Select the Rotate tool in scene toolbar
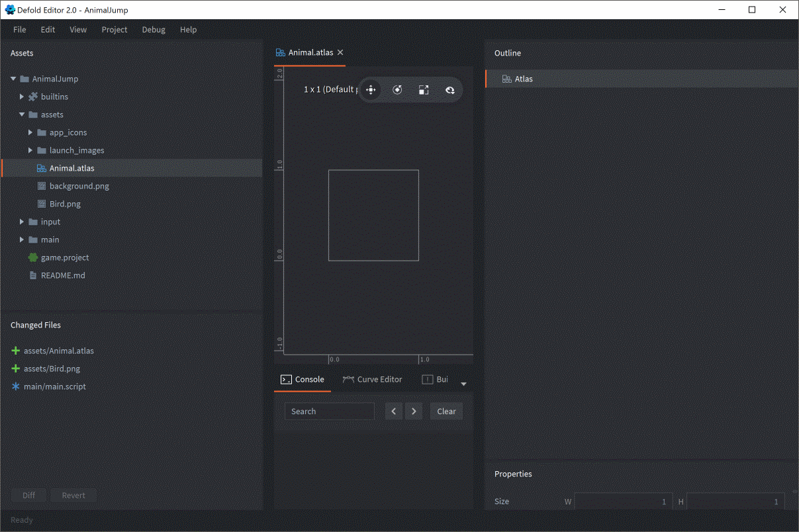The height and width of the screenshot is (532, 799). click(x=397, y=90)
